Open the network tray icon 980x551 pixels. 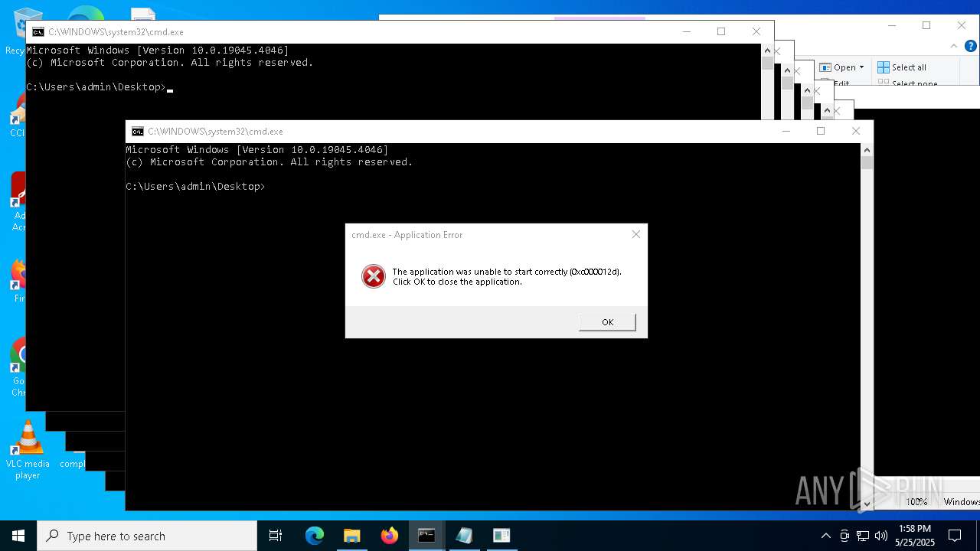(x=863, y=536)
